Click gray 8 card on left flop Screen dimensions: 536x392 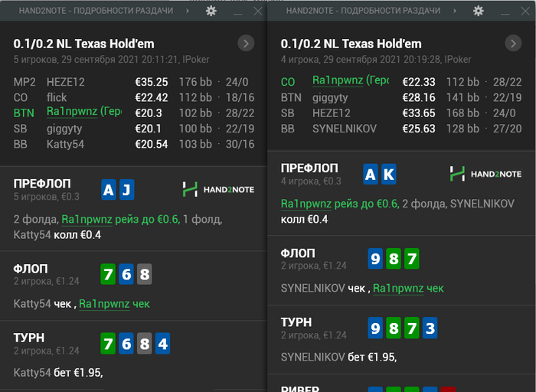click(x=144, y=274)
